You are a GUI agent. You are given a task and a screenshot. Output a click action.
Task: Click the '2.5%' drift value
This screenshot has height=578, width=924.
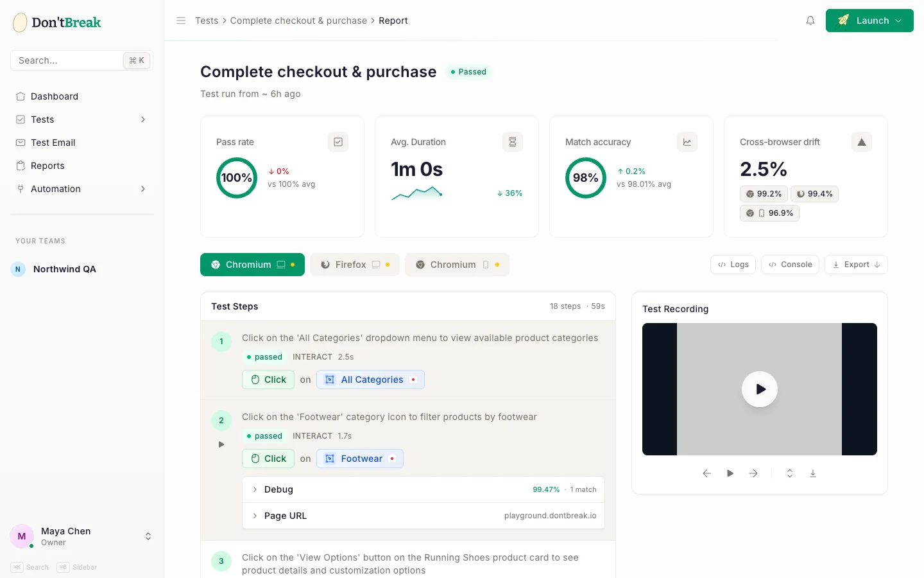point(764,169)
